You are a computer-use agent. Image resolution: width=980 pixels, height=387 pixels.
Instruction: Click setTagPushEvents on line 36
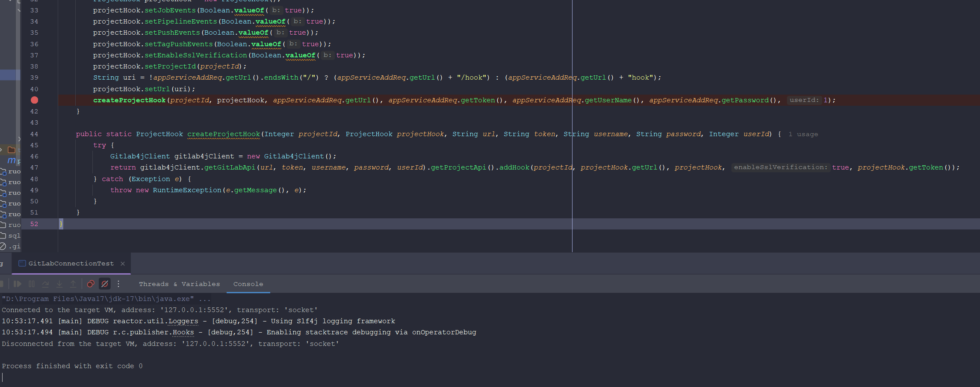(x=179, y=44)
